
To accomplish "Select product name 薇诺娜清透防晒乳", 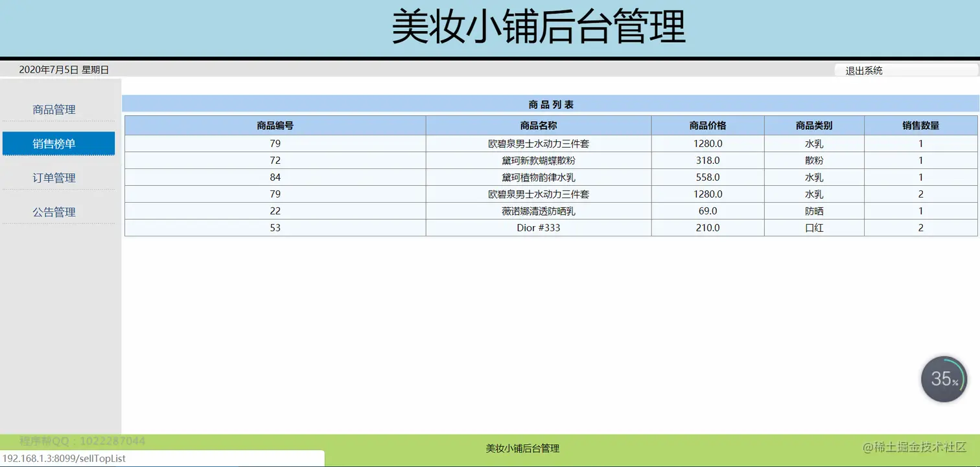I will (x=539, y=211).
